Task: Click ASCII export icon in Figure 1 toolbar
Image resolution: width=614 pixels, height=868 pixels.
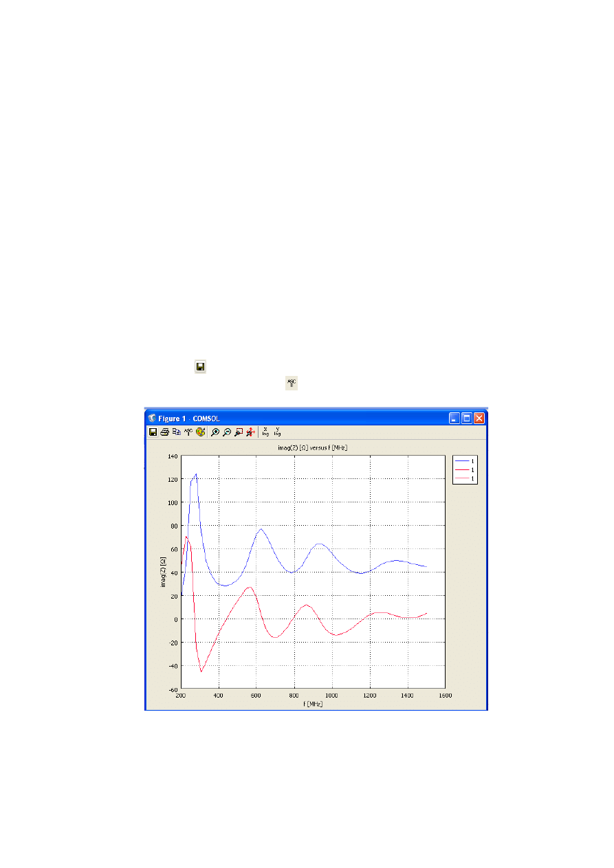Action: tap(188, 432)
